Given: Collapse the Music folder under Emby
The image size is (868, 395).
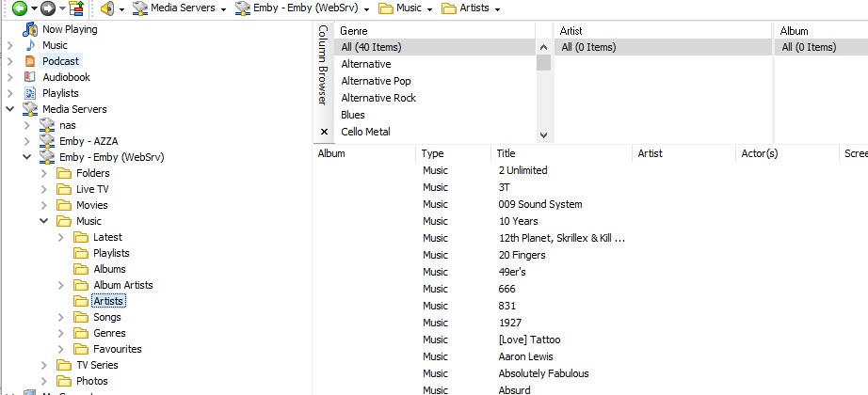Looking at the screenshot, I should pos(44,221).
